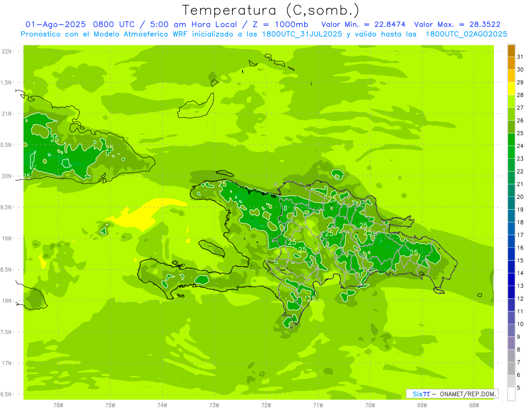Click the '68W' longitude axis label

[x=474, y=405]
